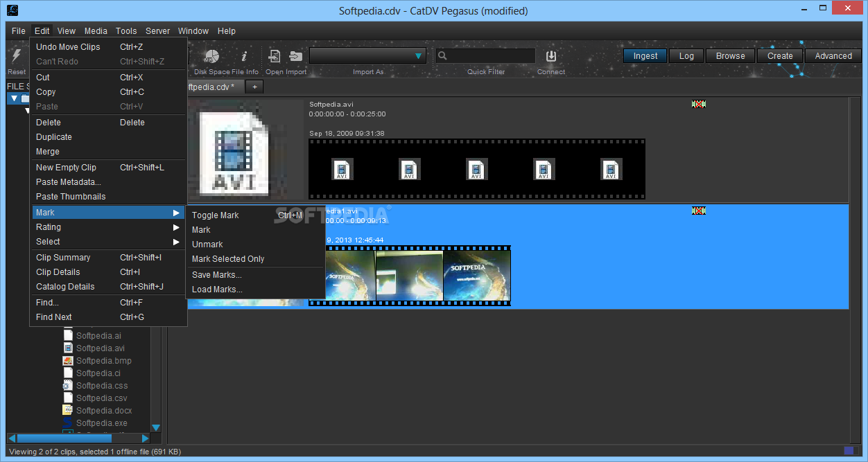This screenshot has width=868, height=462.
Task: Choose Duplicate from Edit menu
Action: tap(109, 137)
